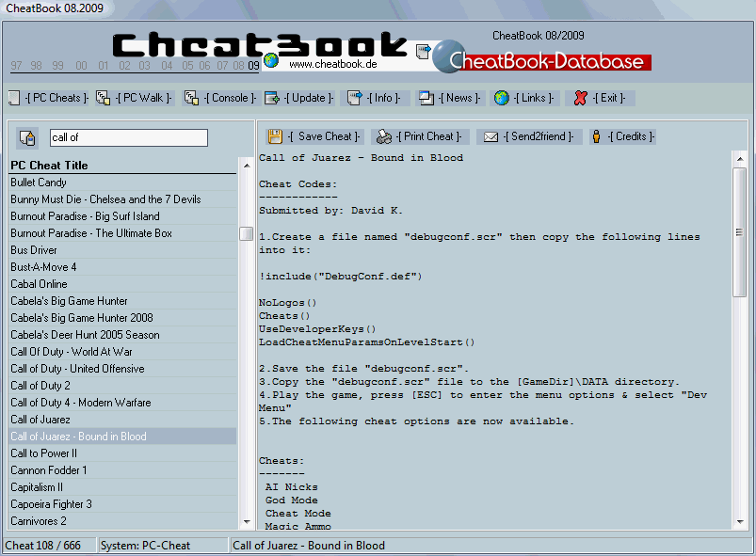Click the News windows icon
Image resolution: width=756 pixels, height=556 pixels.
pyautogui.click(x=426, y=98)
